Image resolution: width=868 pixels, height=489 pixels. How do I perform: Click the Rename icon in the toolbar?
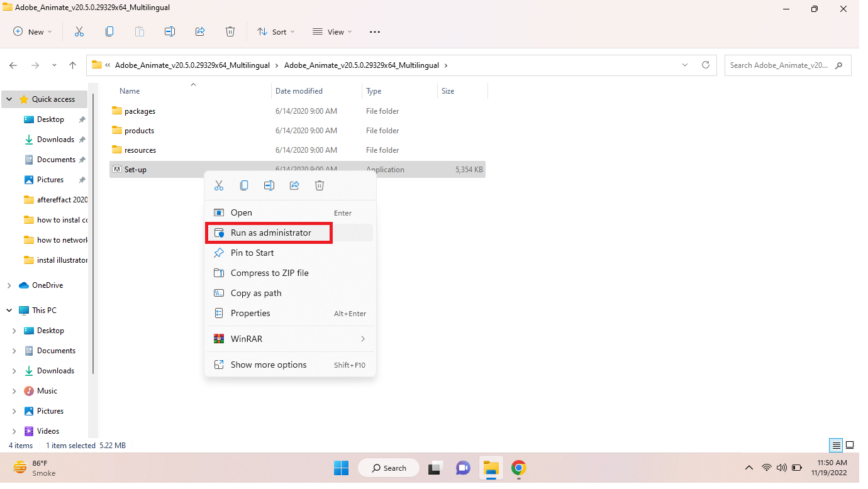170,31
